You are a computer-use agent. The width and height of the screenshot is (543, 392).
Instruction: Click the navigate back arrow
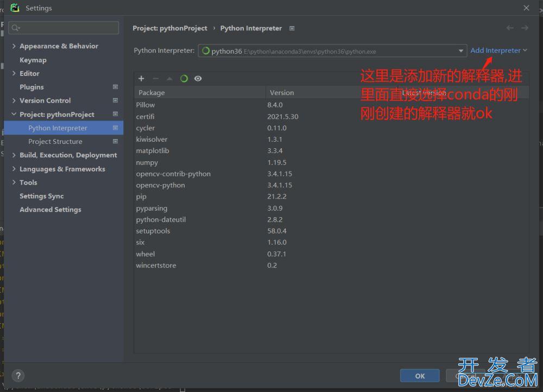pyautogui.click(x=510, y=28)
